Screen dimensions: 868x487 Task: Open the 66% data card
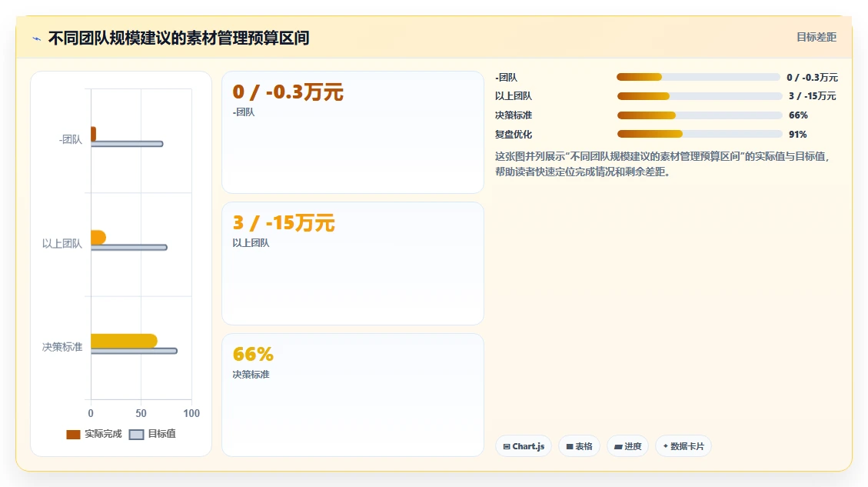pos(353,395)
